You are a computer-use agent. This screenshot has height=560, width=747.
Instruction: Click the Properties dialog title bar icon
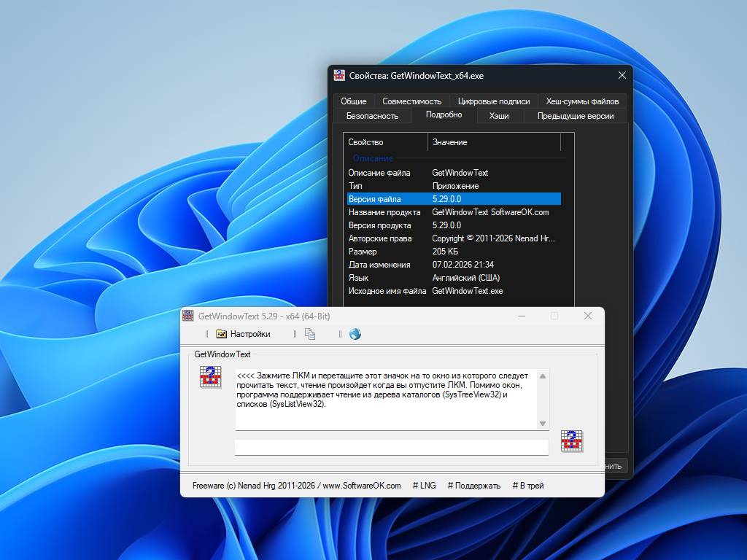pos(339,75)
